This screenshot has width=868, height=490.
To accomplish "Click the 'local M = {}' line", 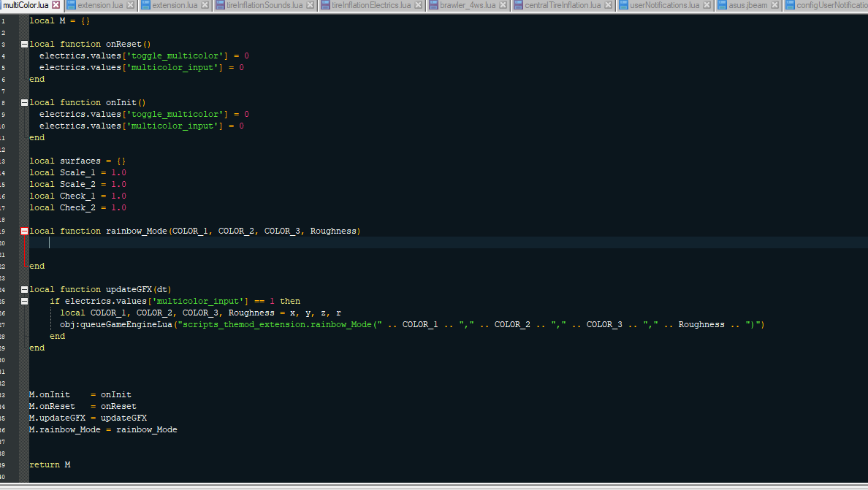I will [59, 20].
